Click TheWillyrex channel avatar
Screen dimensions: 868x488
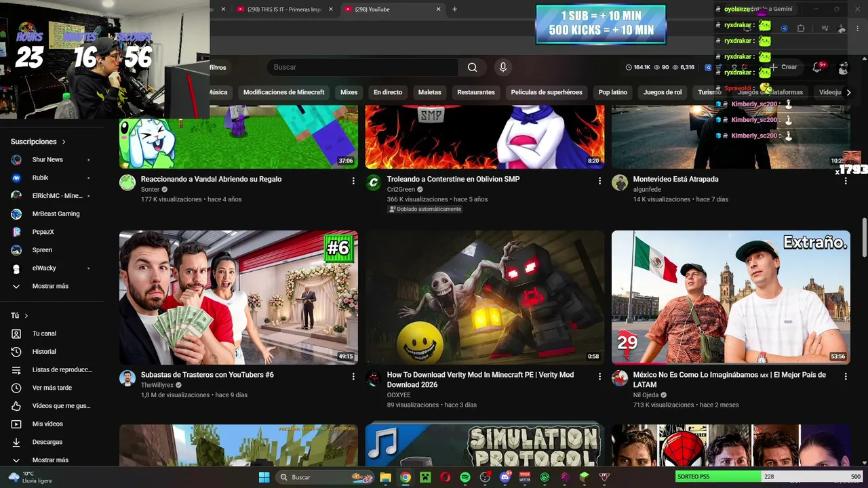click(x=127, y=378)
